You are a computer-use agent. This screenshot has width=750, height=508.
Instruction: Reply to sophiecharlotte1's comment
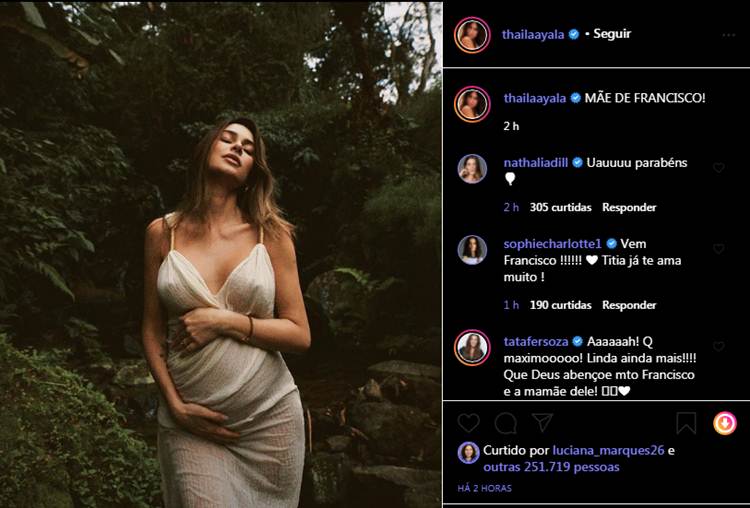629,305
